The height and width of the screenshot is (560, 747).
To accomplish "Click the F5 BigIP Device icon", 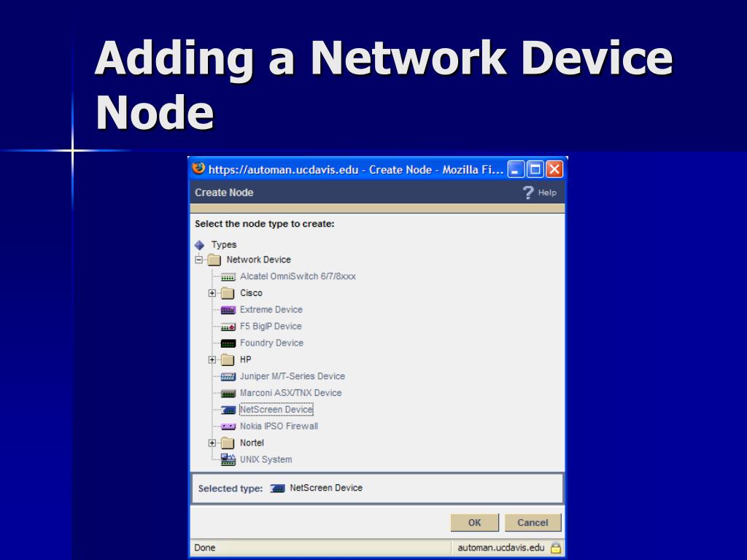I will pos(228,327).
